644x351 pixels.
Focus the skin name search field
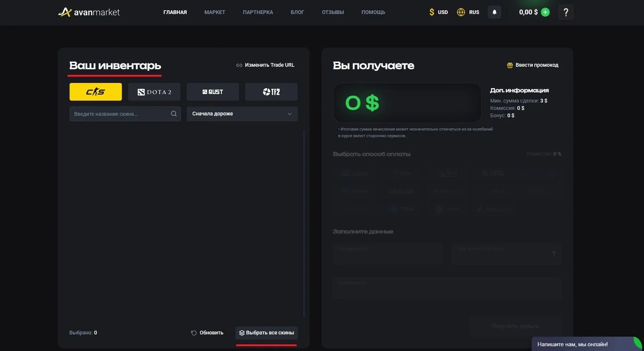click(x=125, y=114)
